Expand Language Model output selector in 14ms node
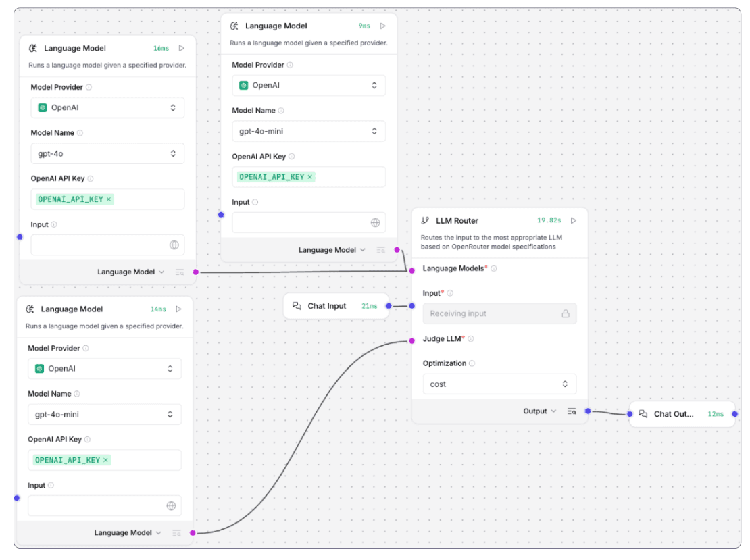Screen dimensions: 750x560 (128, 533)
